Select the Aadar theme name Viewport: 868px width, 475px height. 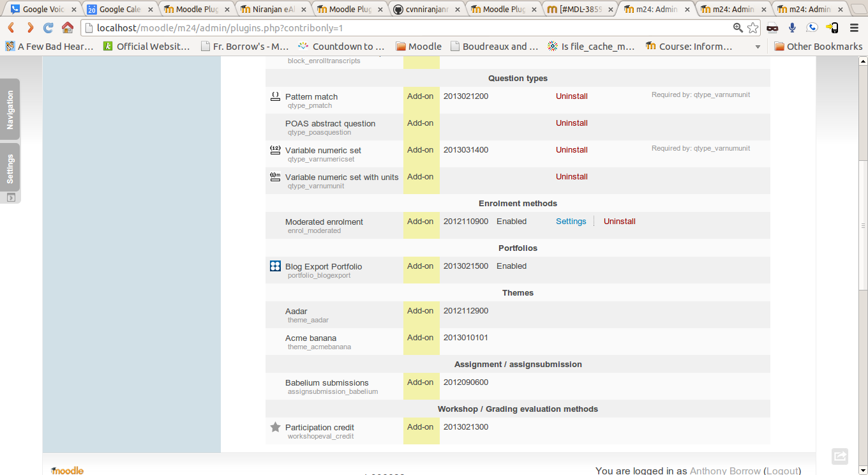click(296, 312)
